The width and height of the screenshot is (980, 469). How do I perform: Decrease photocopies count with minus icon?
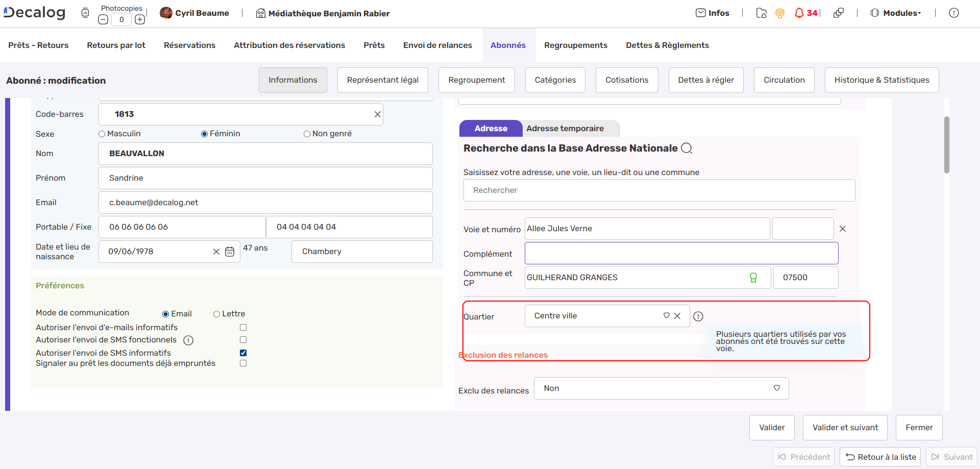pos(103,20)
